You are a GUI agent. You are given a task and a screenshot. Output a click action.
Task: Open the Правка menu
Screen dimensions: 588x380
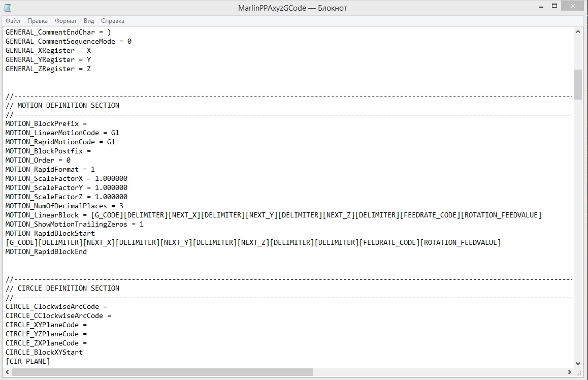(37, 21)
